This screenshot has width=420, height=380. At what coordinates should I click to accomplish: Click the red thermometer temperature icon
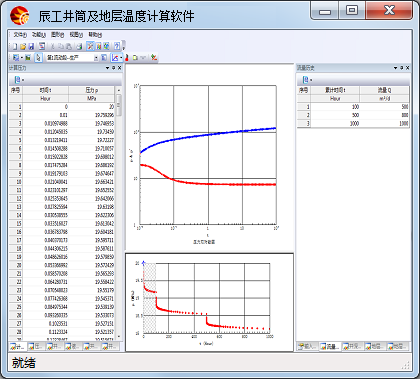pos(127,58)
